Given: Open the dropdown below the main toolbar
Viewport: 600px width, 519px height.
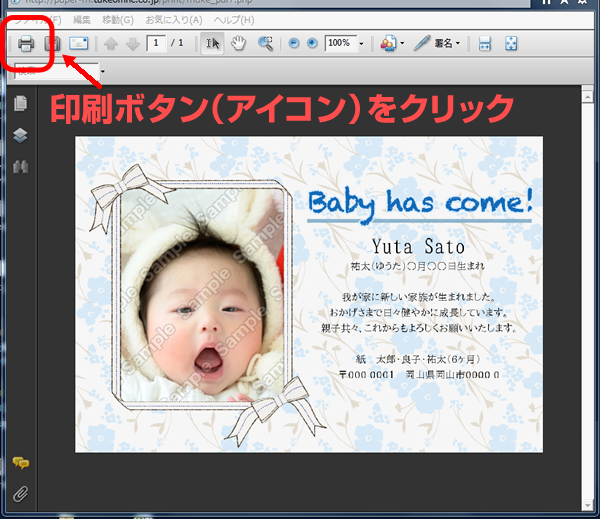Looking at the screenshot, I should point(101,71).
